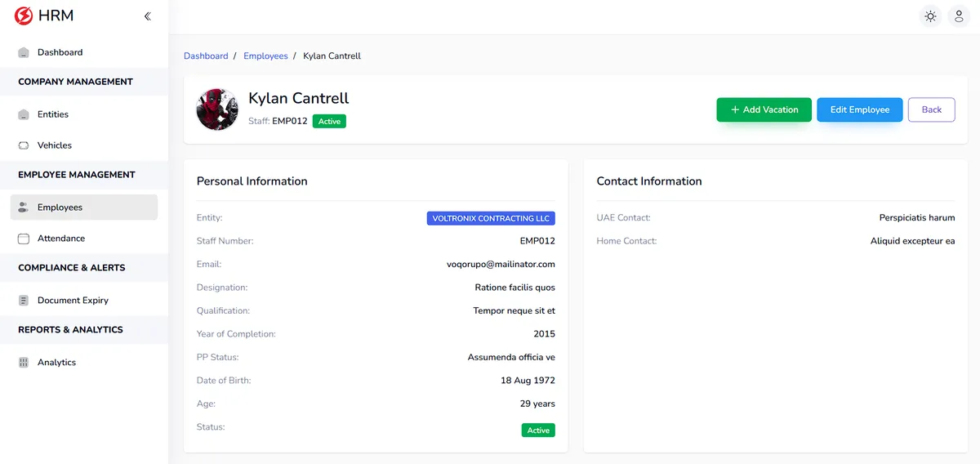980x464 pixels.
Task: Click PP Status 'Assumenda officia ve'
Action: (x=511, y=357)
